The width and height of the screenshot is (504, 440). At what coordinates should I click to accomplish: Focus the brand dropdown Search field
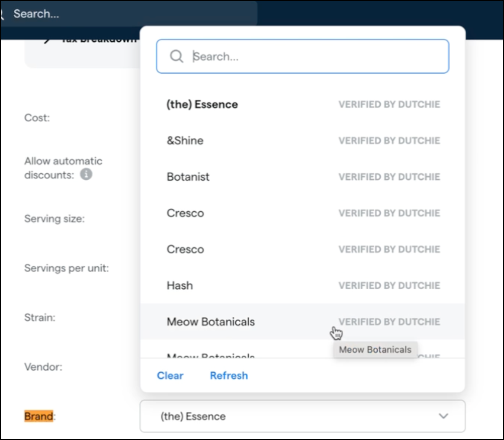click(x=303, y=56)
